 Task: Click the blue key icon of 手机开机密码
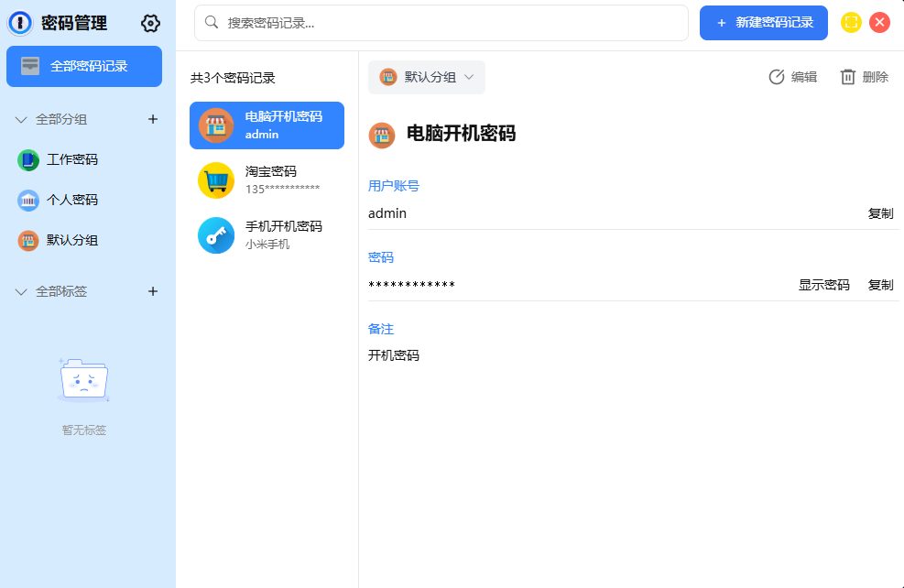click(216, 235)
